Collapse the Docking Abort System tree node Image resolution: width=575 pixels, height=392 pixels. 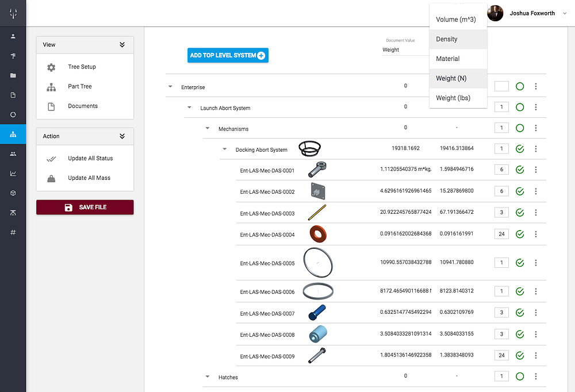[224, 148]
